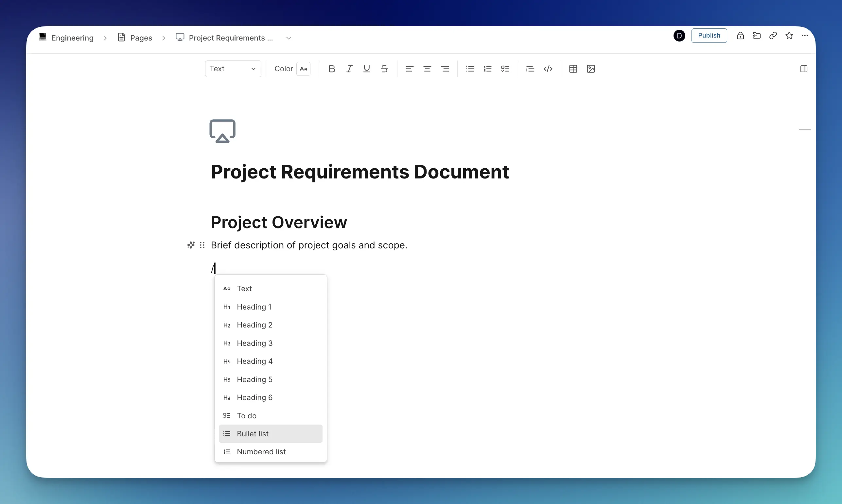Select Bullet list from the menu
This screenshot has height=504, width=842.
pyautogui.click(x=271, y=434)
